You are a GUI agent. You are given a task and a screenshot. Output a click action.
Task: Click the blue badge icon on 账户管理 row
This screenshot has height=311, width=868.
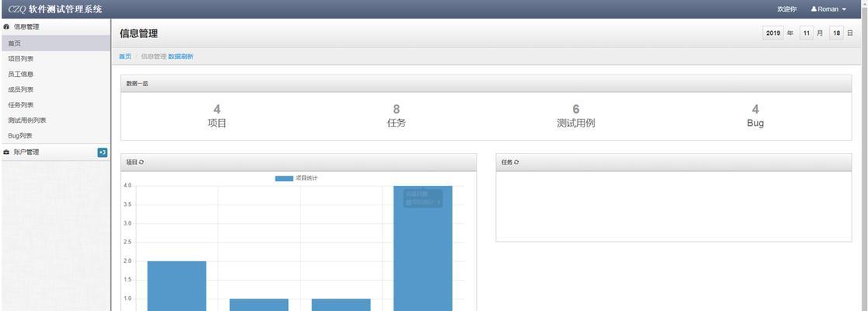coord(102,152)
